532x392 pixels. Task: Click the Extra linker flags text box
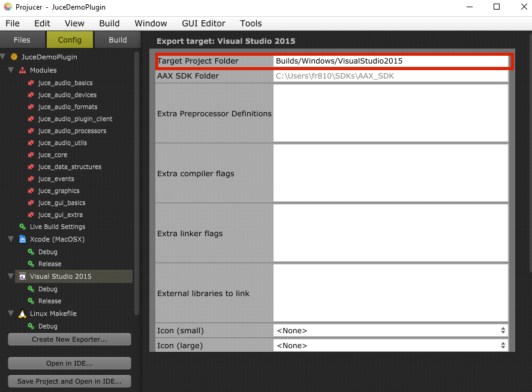coord(390,233)
